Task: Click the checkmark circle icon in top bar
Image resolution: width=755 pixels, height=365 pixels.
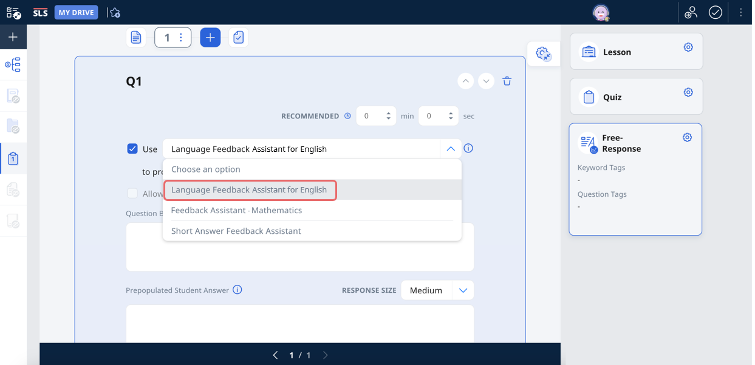Action: [x=716, y=13]
